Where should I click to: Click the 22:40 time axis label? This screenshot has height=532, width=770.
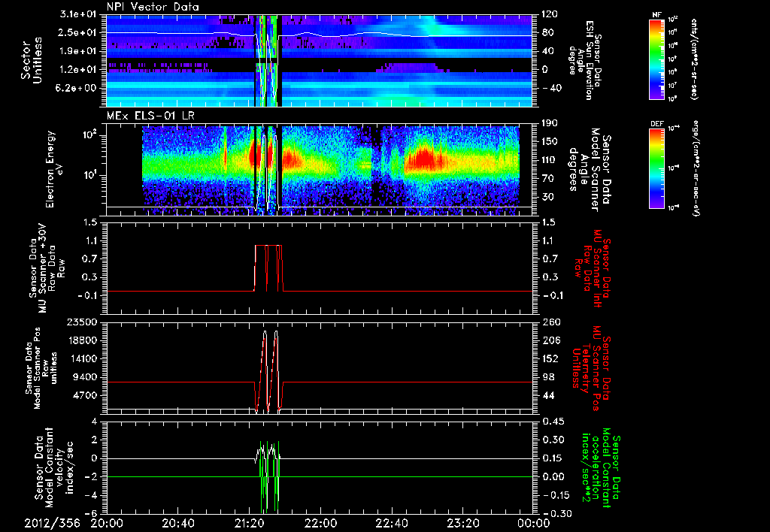391,524
